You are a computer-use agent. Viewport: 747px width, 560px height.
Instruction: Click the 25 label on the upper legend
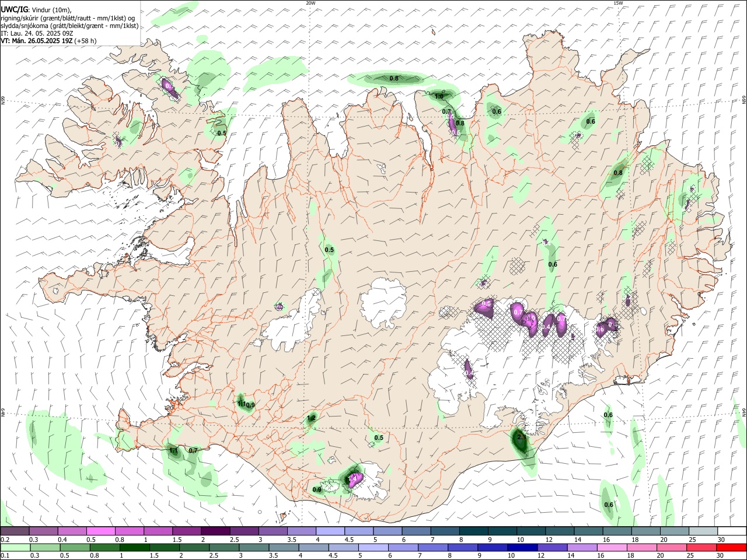[x=692, y=540]
